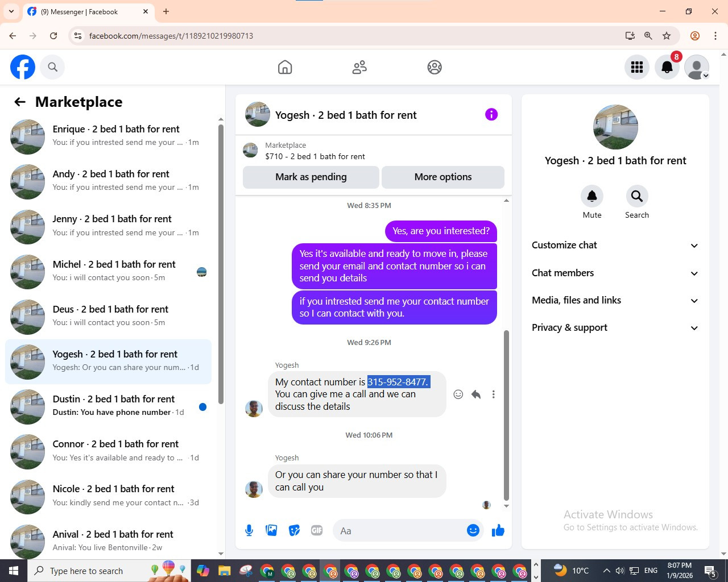Screen dimensions: 728x582
Task: React to the contact number message
Action: point(458,394)
